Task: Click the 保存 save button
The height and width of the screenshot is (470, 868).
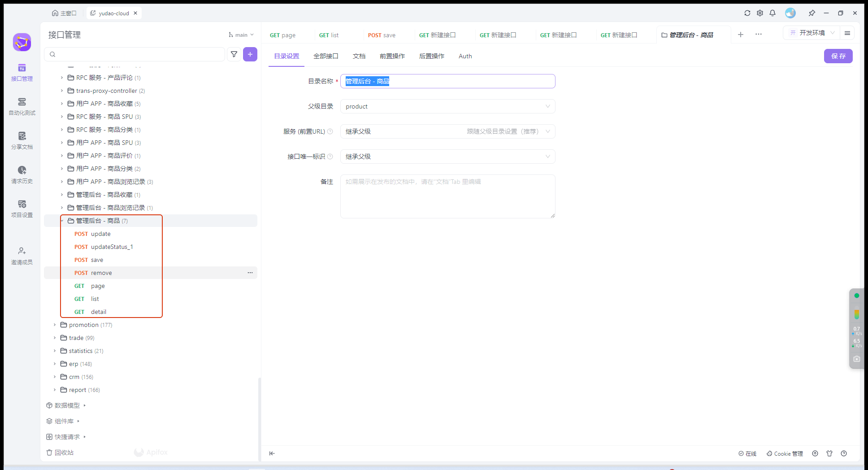Action: click(838, 56)
